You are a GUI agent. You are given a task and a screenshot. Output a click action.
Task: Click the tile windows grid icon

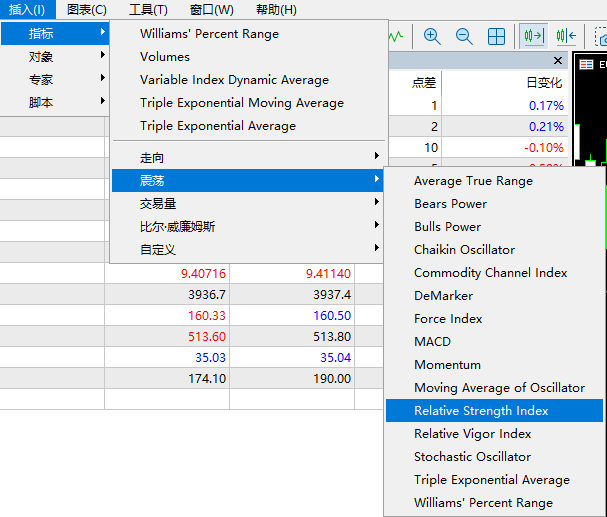point(496,37)
